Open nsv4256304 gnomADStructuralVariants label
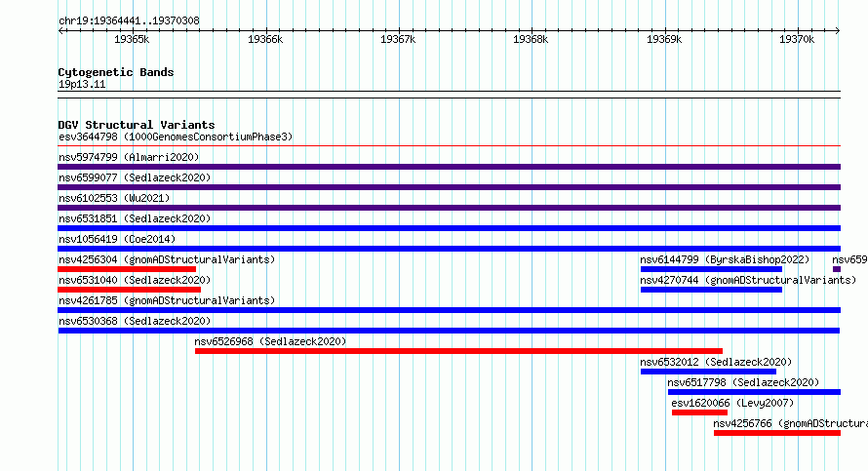Screen dimensions: 868x471 click(x=167, y=259)
